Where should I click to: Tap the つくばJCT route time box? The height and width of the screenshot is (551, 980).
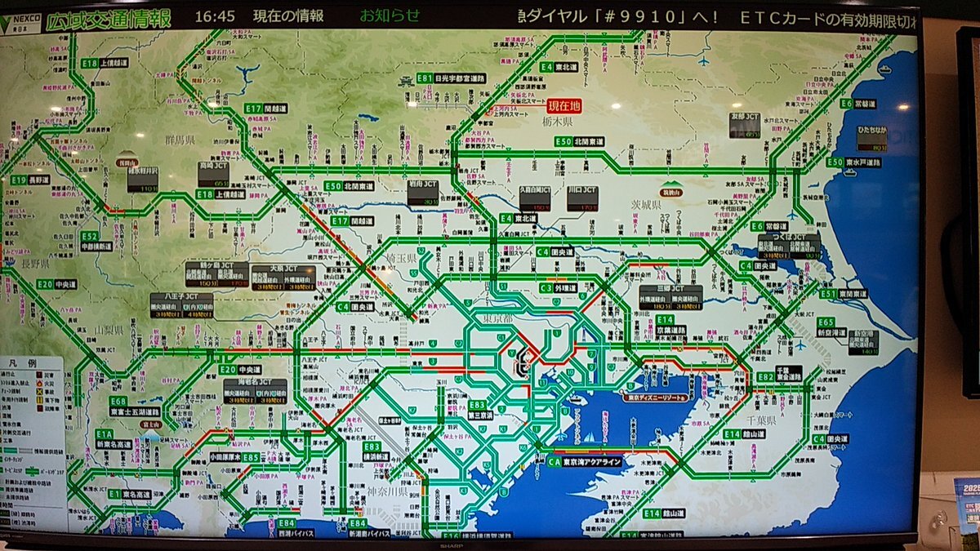(x=789, y=246)
